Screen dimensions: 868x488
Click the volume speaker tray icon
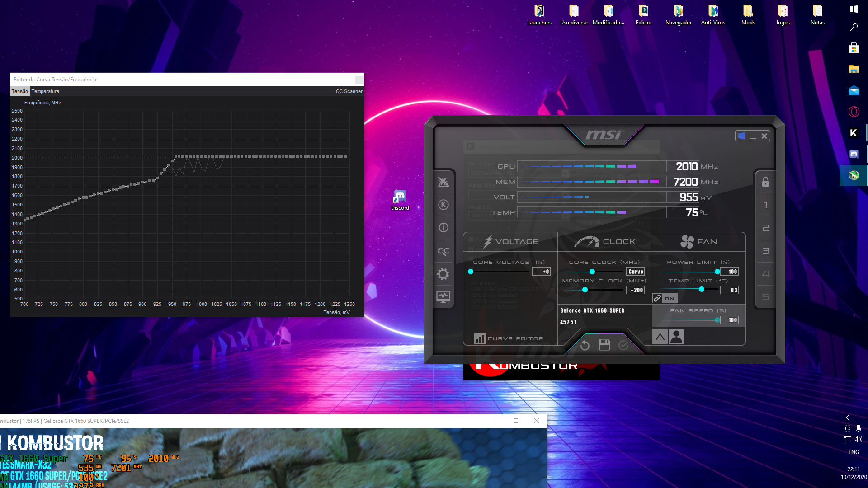tap(859, 439)
